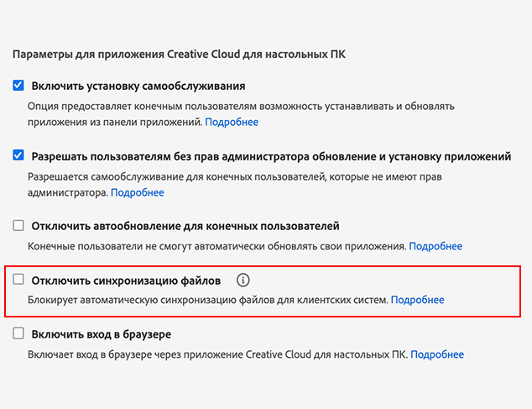Tick the "Отключить синхронизацию файлов" checkbox
This screenshot has height=409, width=532.
pos(18,280)
